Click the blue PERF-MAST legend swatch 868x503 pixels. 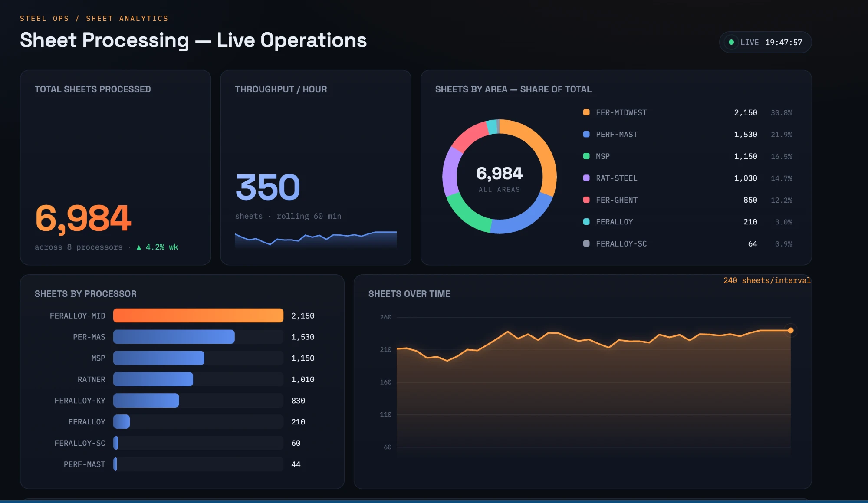tap(586, 134)
